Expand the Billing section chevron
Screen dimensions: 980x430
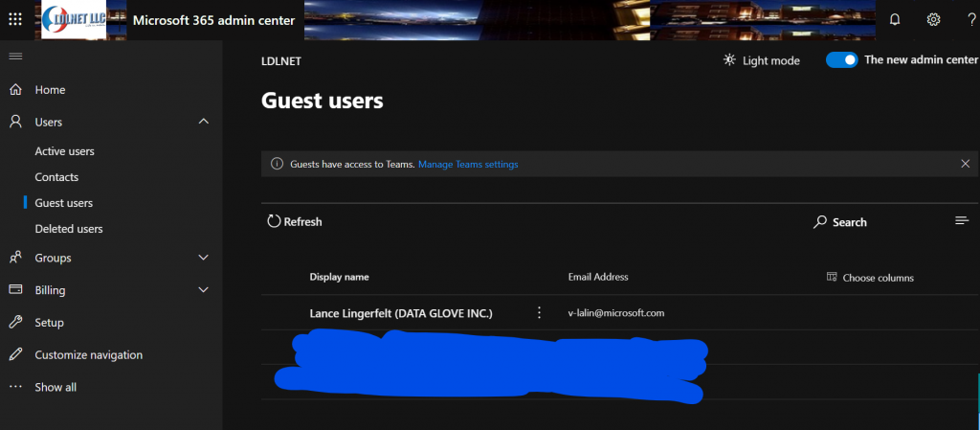point(203,290)
